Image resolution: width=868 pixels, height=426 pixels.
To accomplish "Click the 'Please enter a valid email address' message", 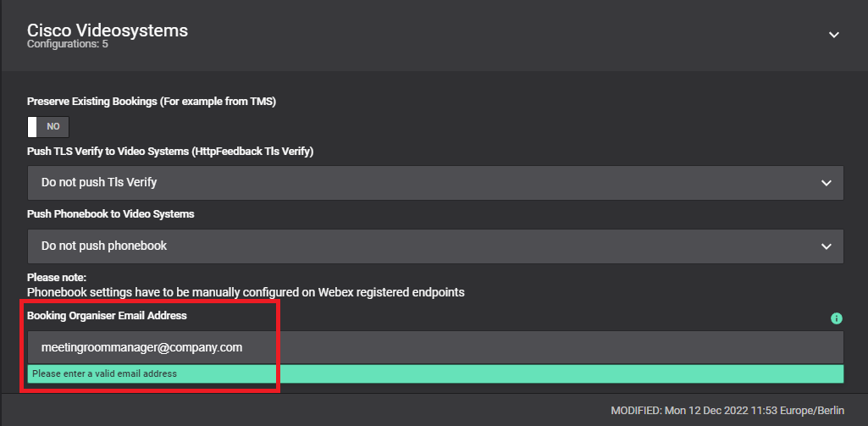I will point(105,373).
